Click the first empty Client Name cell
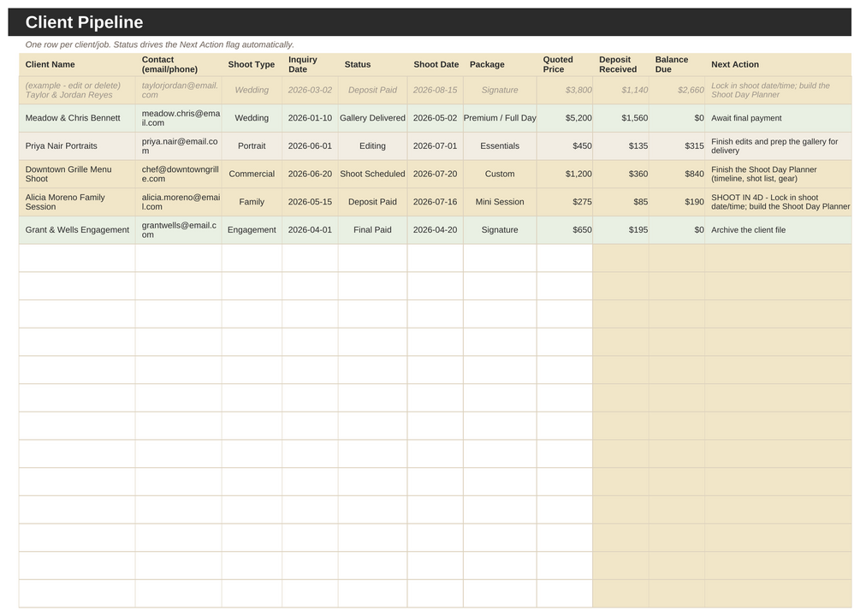The image size is (860, 616). [77, 258]
